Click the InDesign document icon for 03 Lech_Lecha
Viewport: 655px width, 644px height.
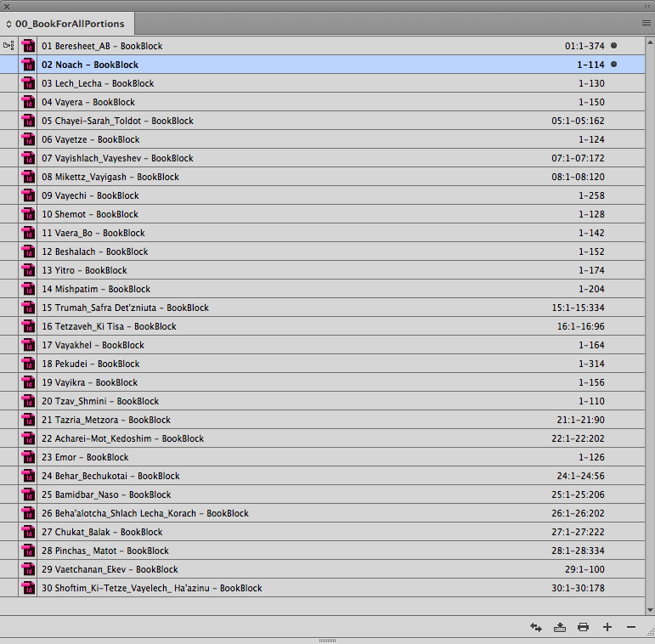[28, 83]
